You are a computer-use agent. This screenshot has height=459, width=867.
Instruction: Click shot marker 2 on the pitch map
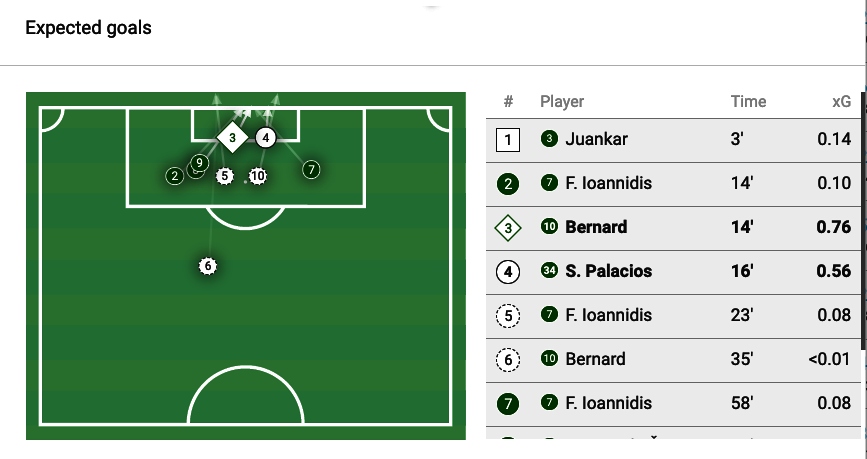click(x=175, y=176)
